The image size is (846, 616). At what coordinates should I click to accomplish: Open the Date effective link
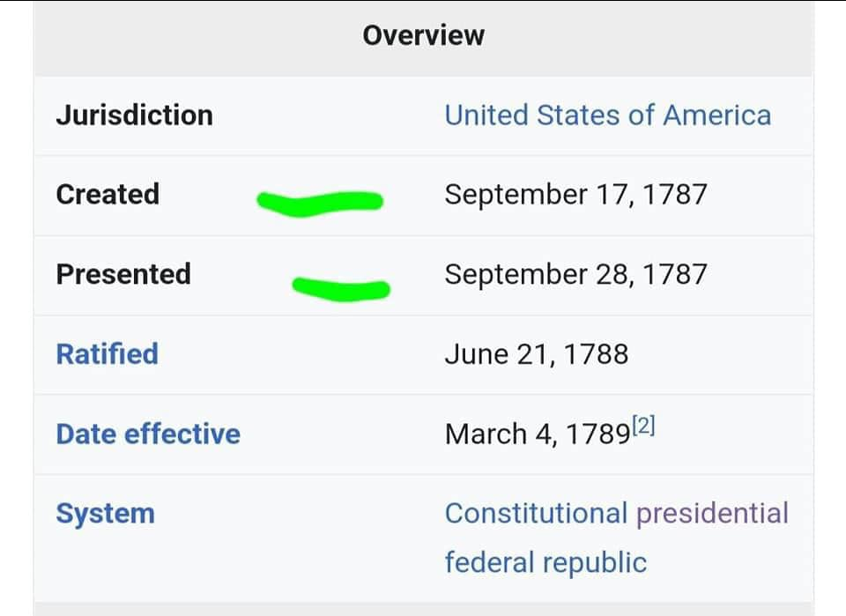click(x=147, y=434)
